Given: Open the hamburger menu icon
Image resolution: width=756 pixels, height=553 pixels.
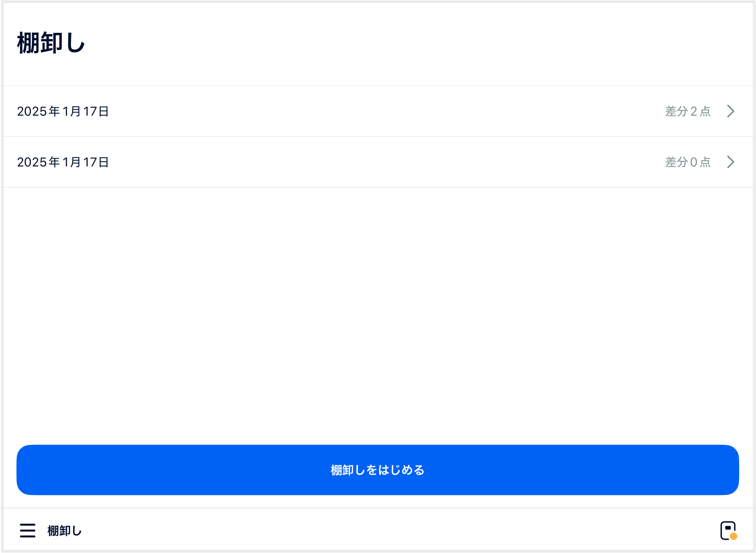Looking at the screenshot, I should [28, 531].
